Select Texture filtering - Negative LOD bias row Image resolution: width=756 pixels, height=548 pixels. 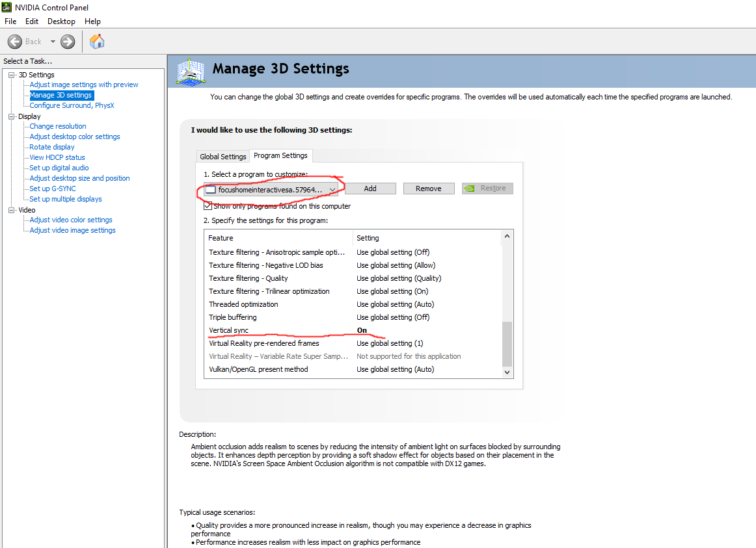click(x=353, y=265)
